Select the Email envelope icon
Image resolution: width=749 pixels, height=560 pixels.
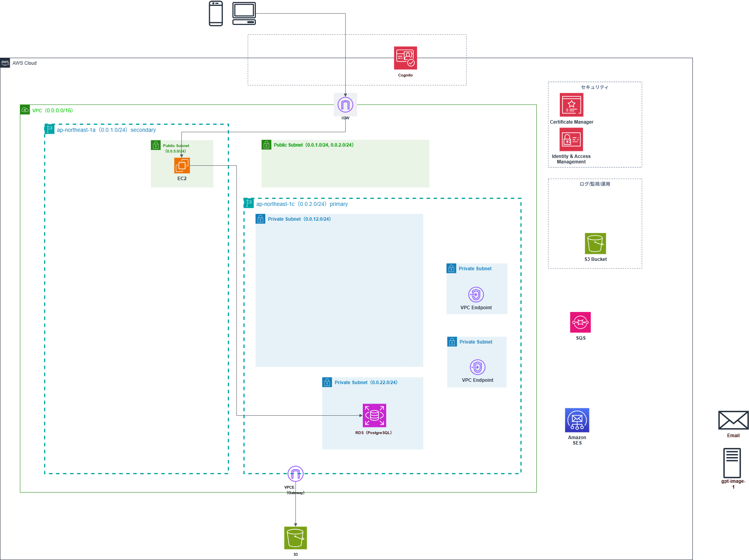coord(733,420)
